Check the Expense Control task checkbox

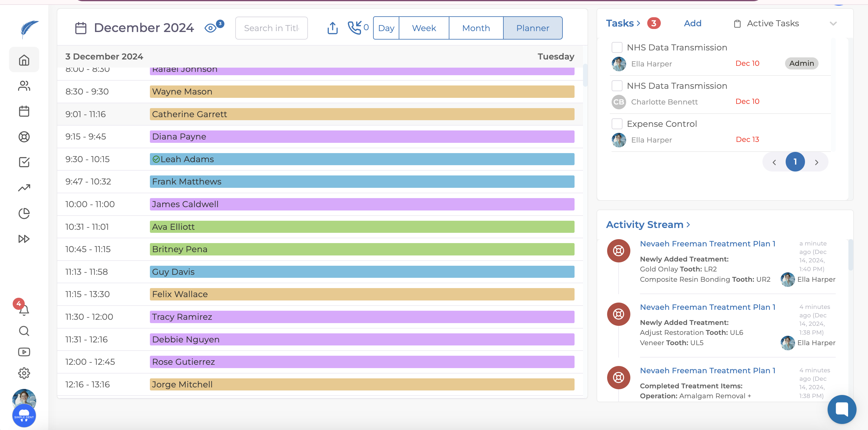(x=617, y=124)
